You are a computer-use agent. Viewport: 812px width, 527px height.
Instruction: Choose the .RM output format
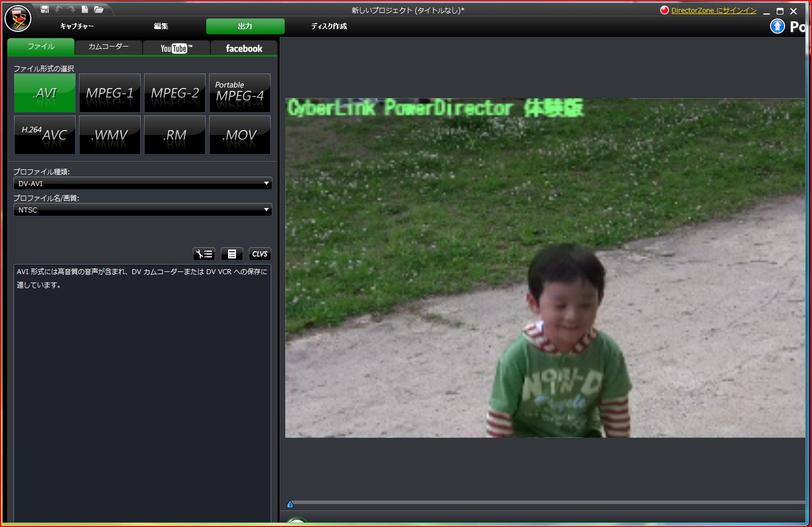[x=175, y=135]
